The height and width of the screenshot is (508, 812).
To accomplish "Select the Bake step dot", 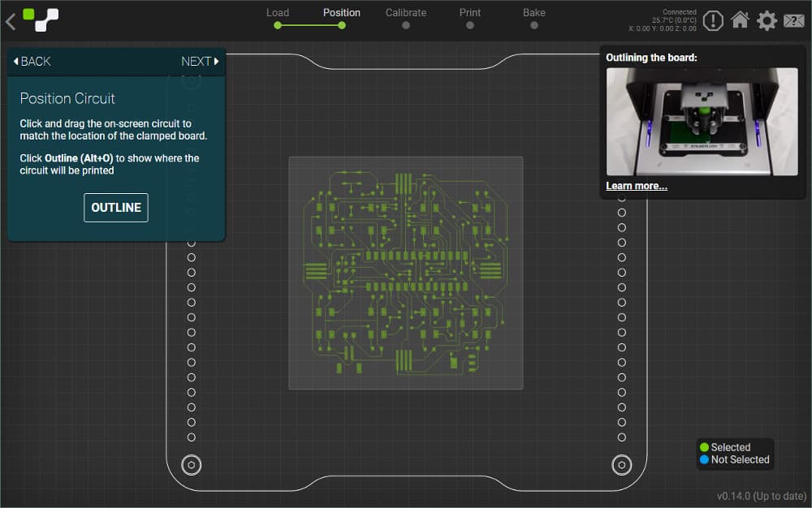I will coord(534,25).
